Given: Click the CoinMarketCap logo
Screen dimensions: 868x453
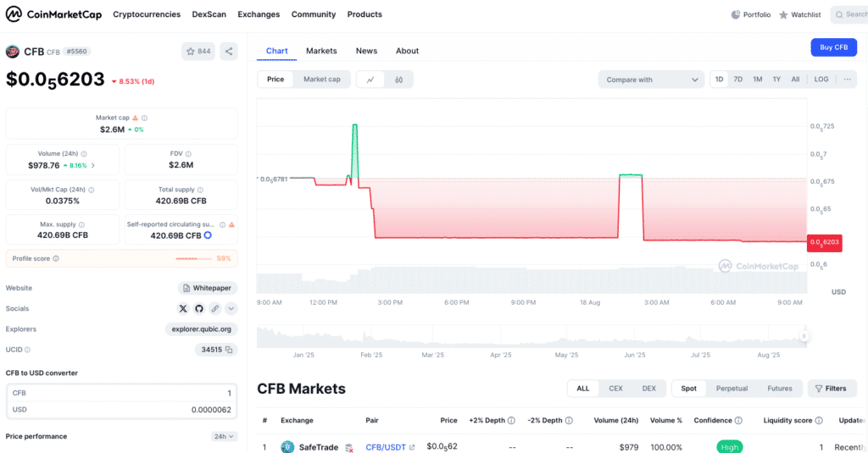Looking at the screenshot, I should pyautogui.click(x=53, y=14).
